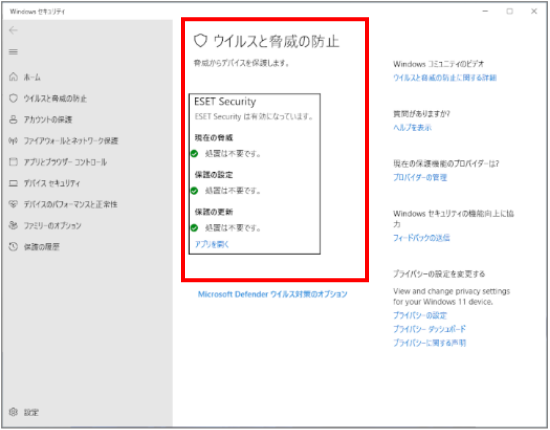The image size is (550, 430).
Task: Click the family icon for ファミリーのオプション
Action: click(13, 226)
